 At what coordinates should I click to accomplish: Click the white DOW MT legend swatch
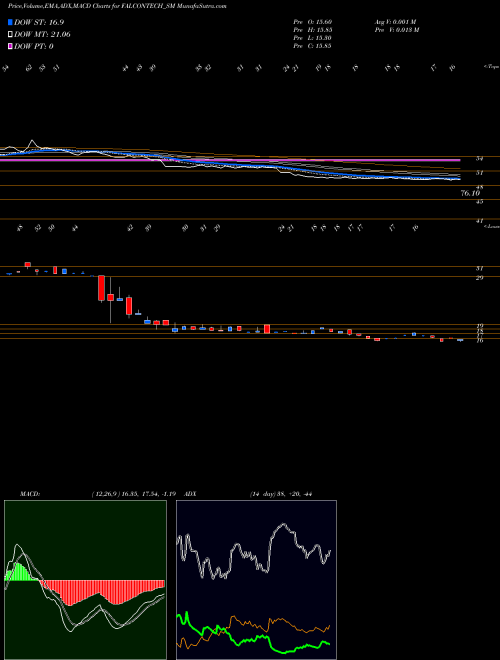(10, 35)
